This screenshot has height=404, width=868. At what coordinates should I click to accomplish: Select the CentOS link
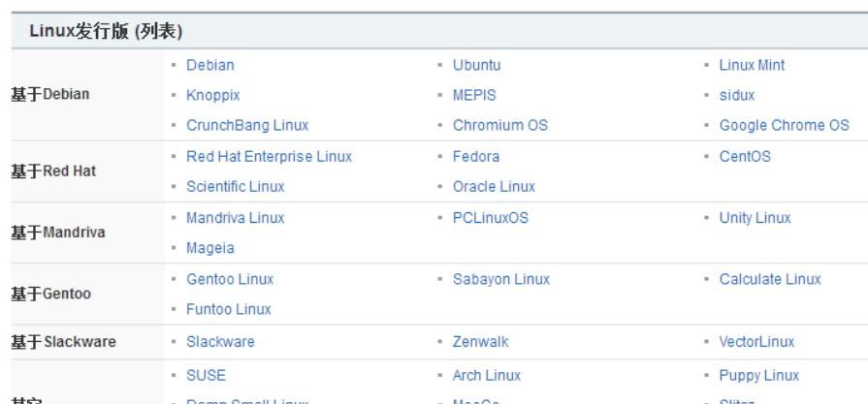point(745,156)
